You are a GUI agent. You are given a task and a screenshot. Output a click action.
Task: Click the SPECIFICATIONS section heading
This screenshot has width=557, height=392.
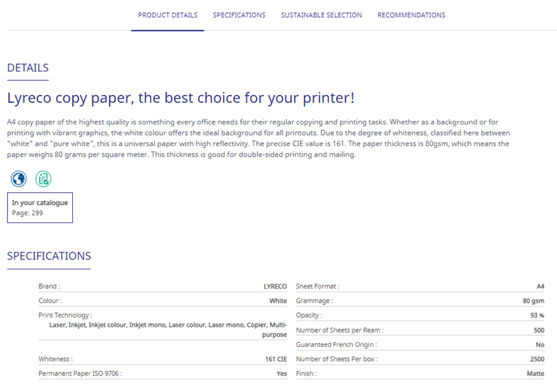49,256
